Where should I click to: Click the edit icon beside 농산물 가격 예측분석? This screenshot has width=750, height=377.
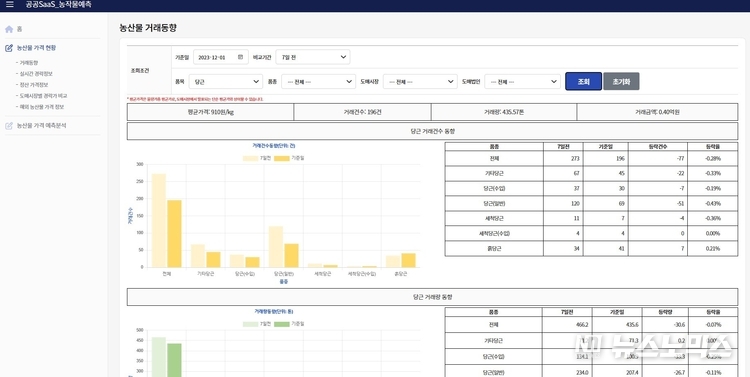pyautogui.click(x=9, y=126)
